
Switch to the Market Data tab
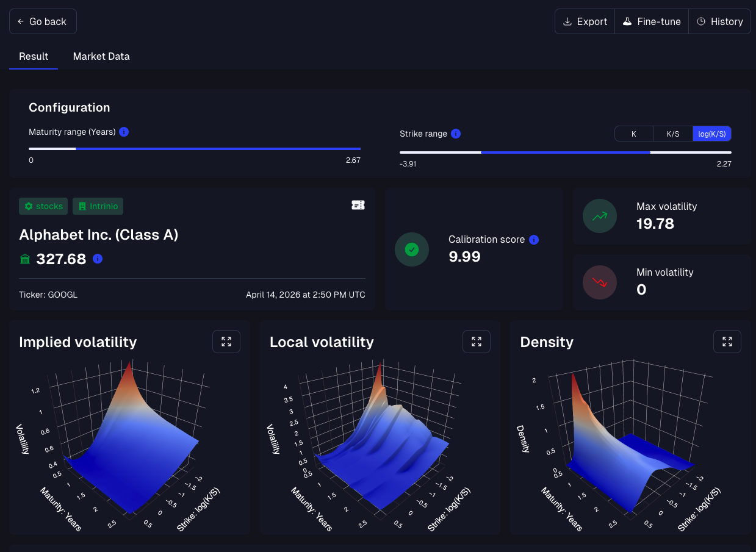(x=101, y=56)
